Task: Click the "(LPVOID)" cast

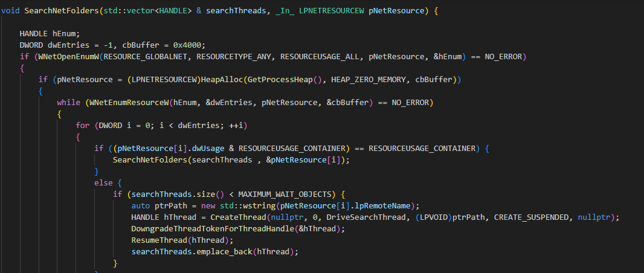Action: tap(433, 217)
